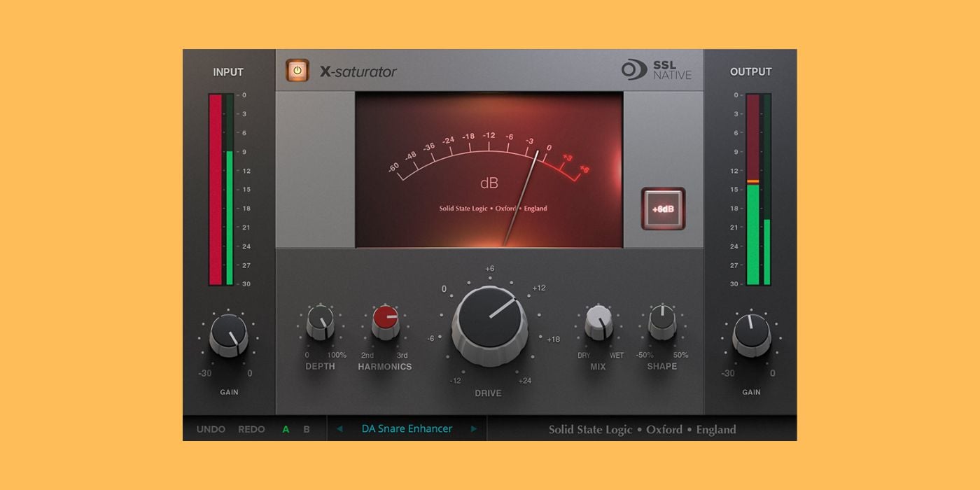Click the Input level meter
Image resolution: width=980 pixels, height=490 pixels.
221,189
